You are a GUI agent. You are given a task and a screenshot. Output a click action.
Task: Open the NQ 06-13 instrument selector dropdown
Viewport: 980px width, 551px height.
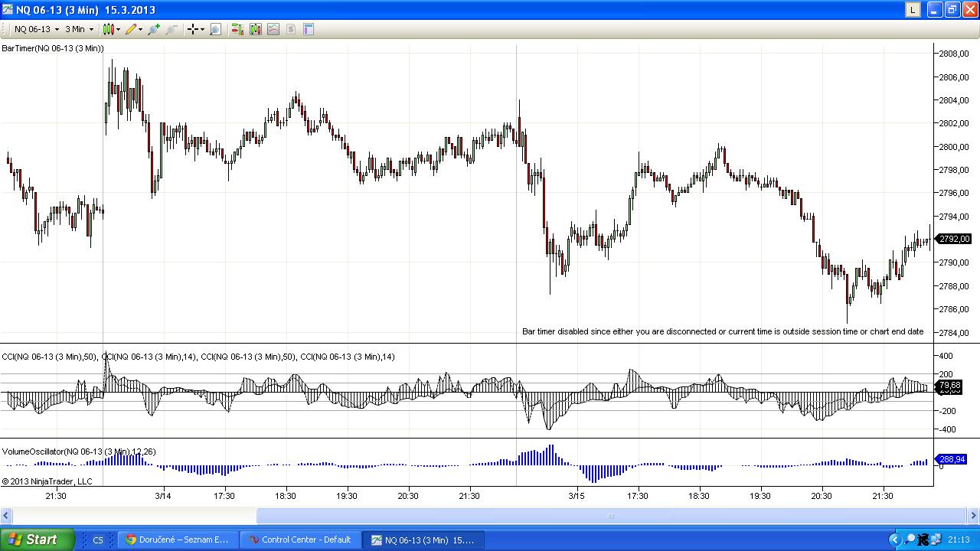click(36, 29)
